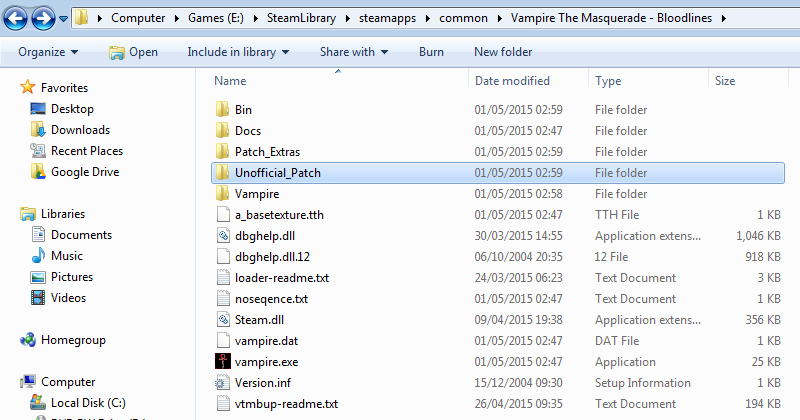
Task: Sort by the Type column header
Action: click(648, 81)
